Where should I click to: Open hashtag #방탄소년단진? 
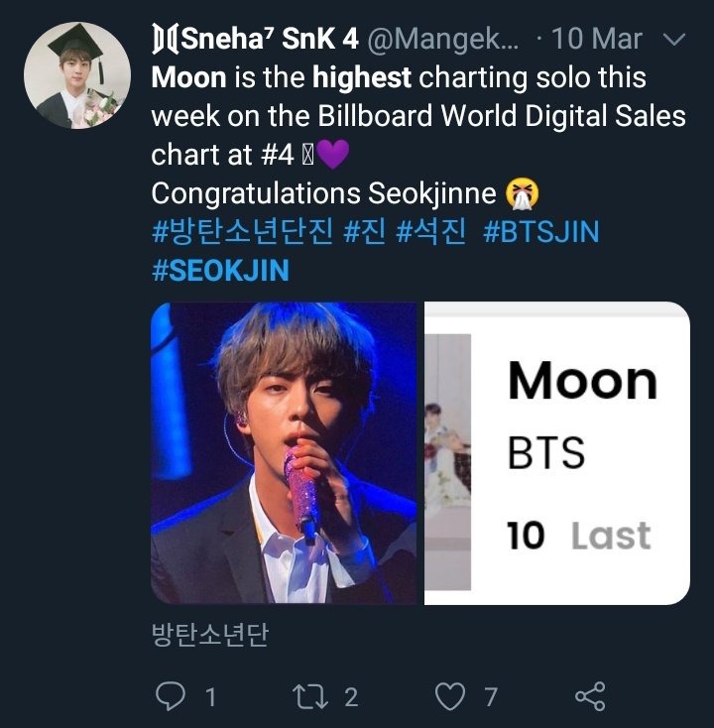pos(241,232)
